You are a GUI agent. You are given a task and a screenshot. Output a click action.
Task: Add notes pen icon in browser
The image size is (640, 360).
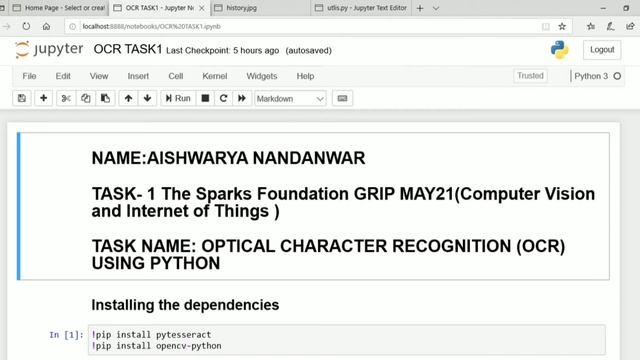point(610,27)
